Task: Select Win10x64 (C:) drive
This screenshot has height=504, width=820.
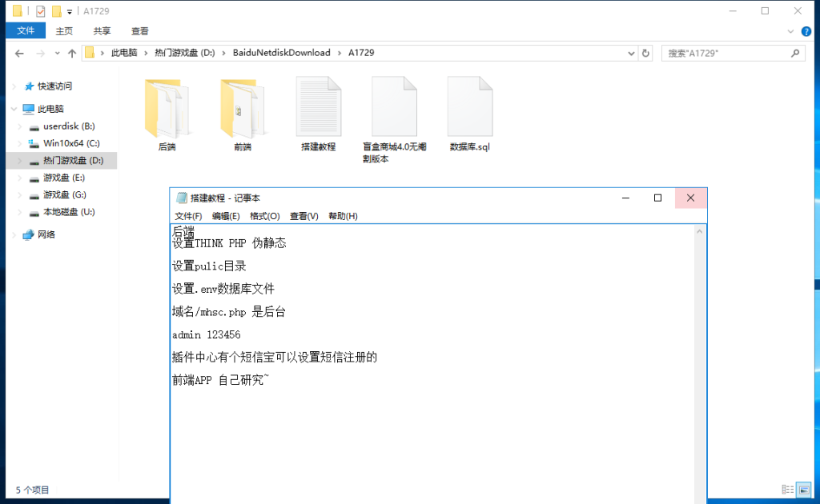Action: point(71,143)
